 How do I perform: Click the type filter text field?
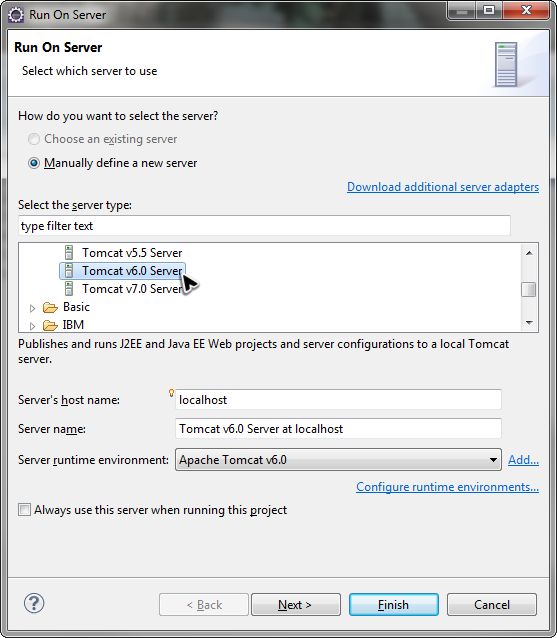pos(264,226)
